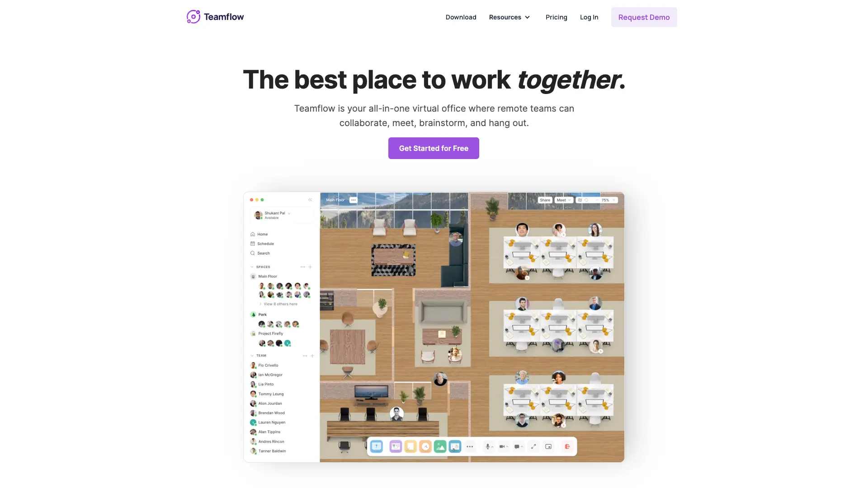Click Get Started for Free button
This screenshot has width=868, height=488.
(434, 148)
